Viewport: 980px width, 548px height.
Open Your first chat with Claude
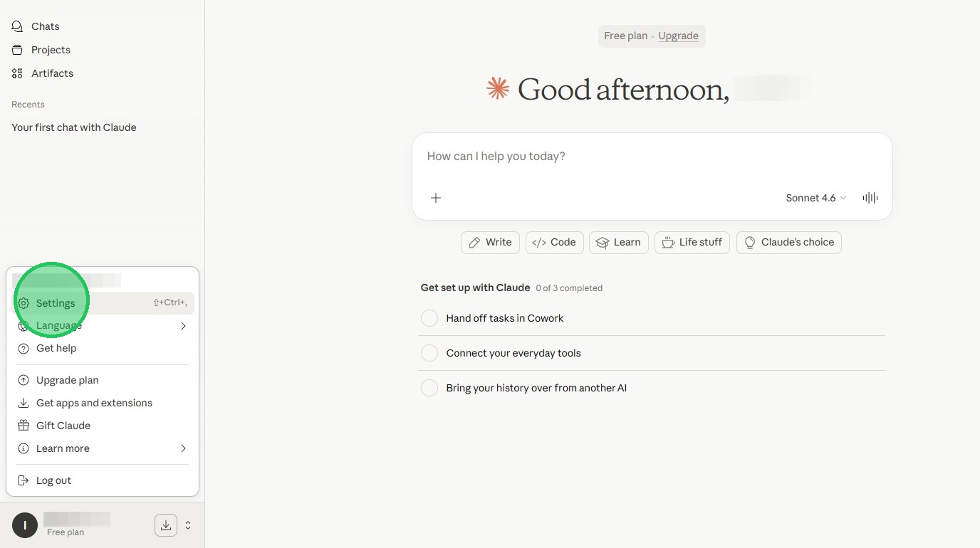click(x=74, y=127)
